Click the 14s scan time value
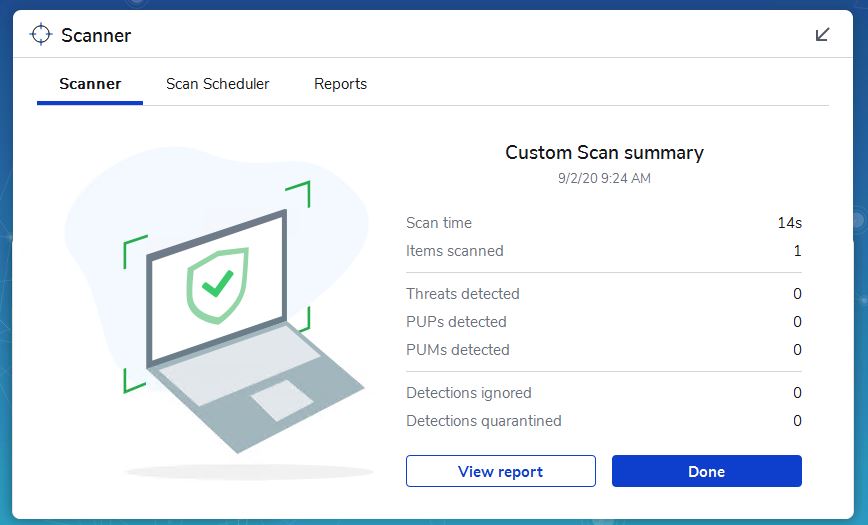The image size is (868, 525). pyautogui.click(x=789, y=223)
